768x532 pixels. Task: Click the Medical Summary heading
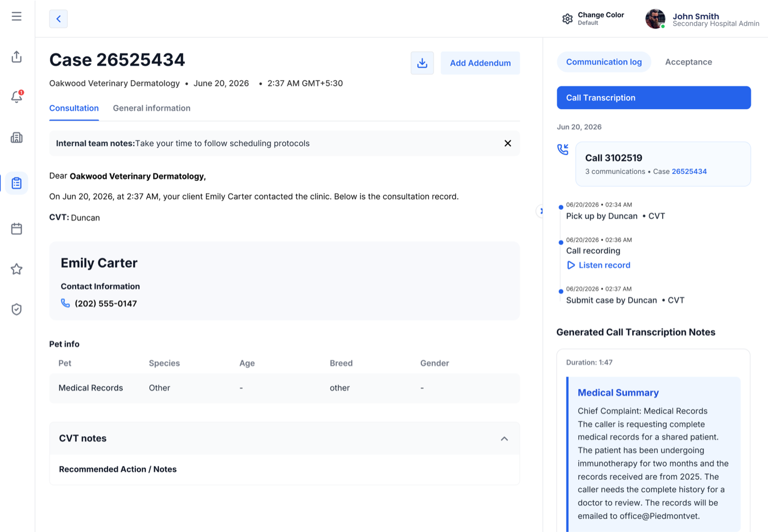[618, 393]
